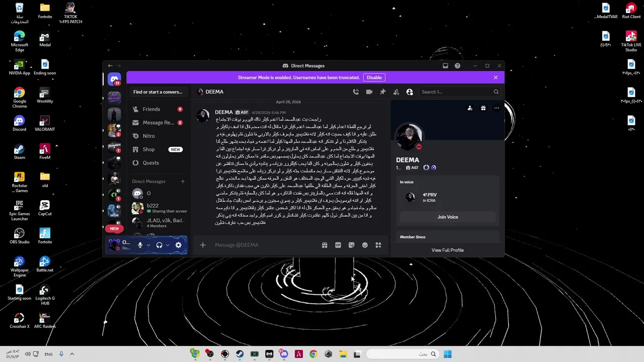This screenshot has width=644, height=362.
Task: Open volume control in system tray
Action: coord(28,354)
